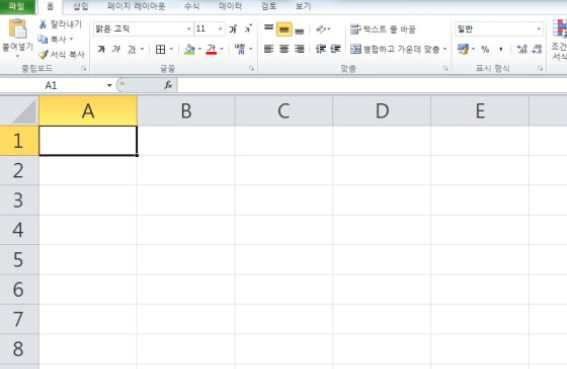The image size is (567, 369).
Task: Open the fill color dropdown arrow
Action: click(x=200, y=49)
